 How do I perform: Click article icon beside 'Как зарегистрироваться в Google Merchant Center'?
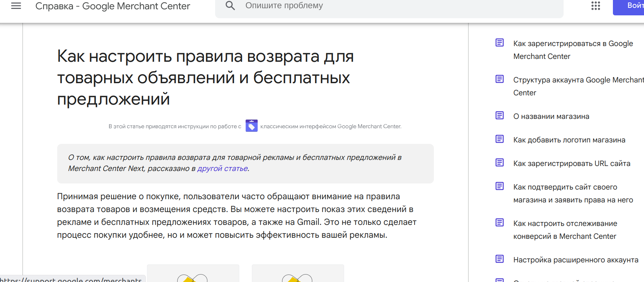tap(500, 43)
